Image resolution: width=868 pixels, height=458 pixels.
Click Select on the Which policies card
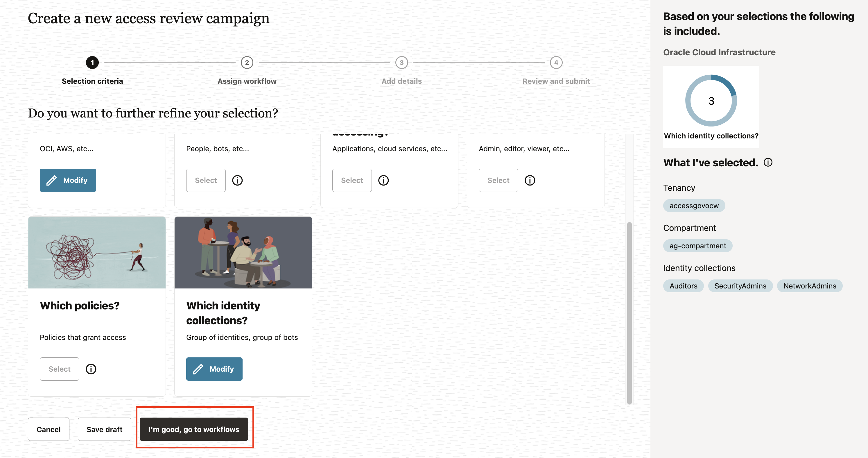click(x=59, y=369)
